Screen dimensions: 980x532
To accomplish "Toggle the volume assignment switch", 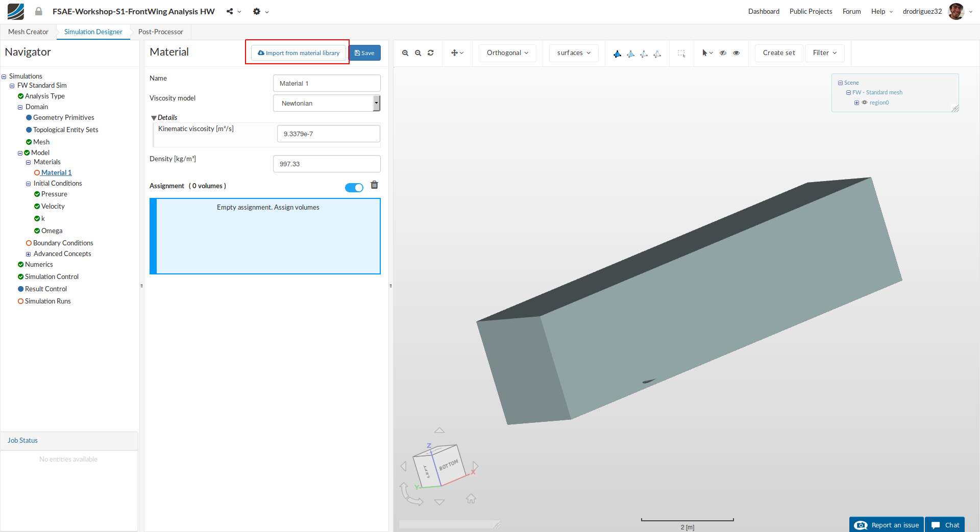I will click(x=354, y=188).
